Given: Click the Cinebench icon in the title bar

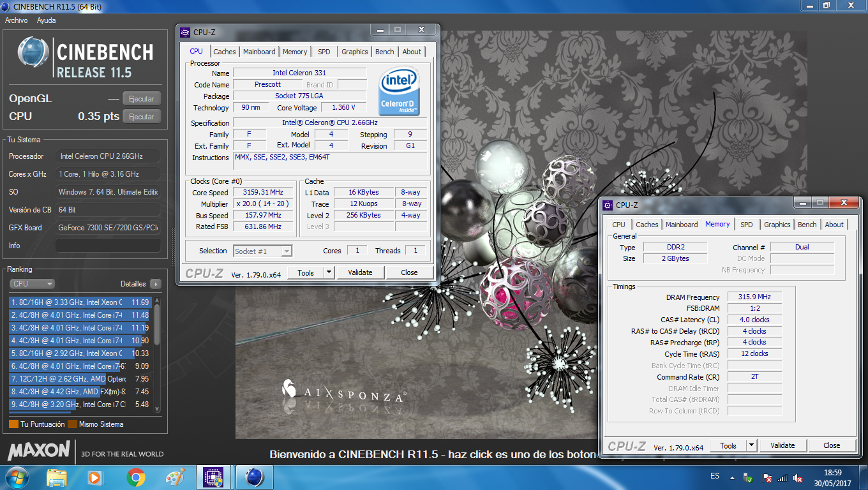Looking at the screenshot, I should (6, 6).
